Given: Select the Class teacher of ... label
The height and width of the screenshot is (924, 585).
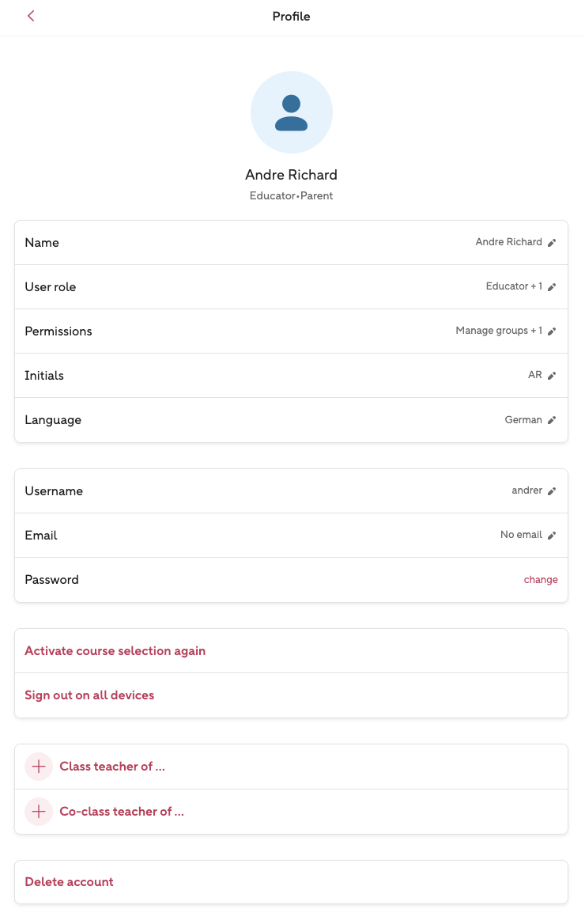Looking at the screenshot, I should [112, 767].
